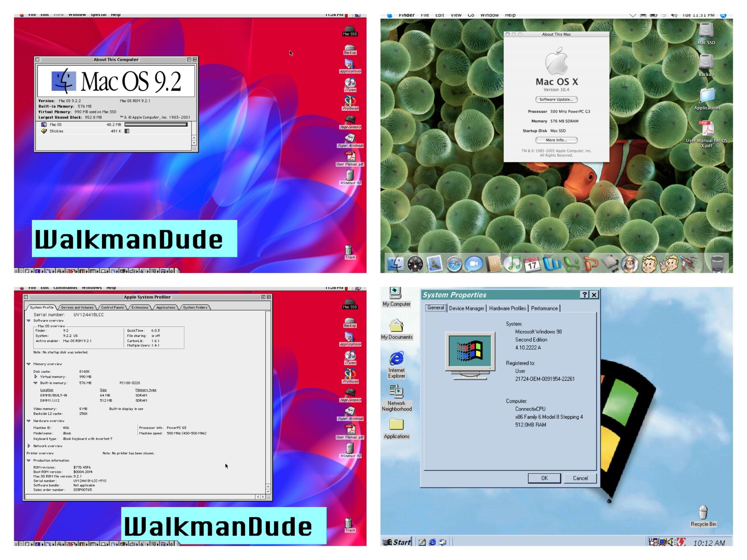Launch Microsoft Word from the dock
The image size is (747, 560).
point(552,264)
